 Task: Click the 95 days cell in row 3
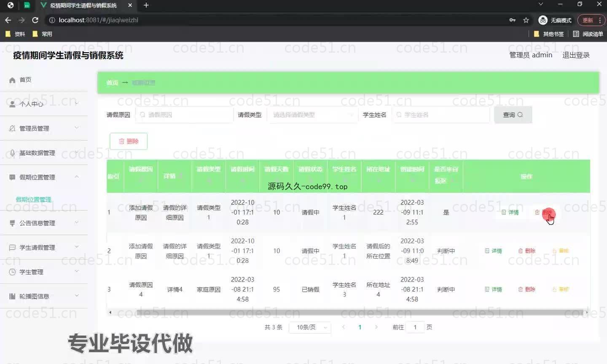tap(277, 289)
